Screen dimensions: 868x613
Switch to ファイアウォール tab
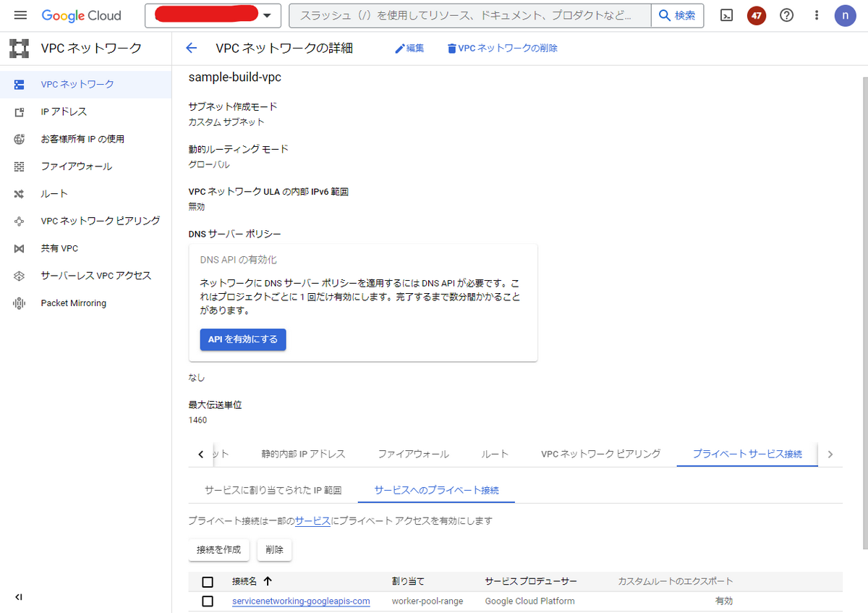click(413, 454)
